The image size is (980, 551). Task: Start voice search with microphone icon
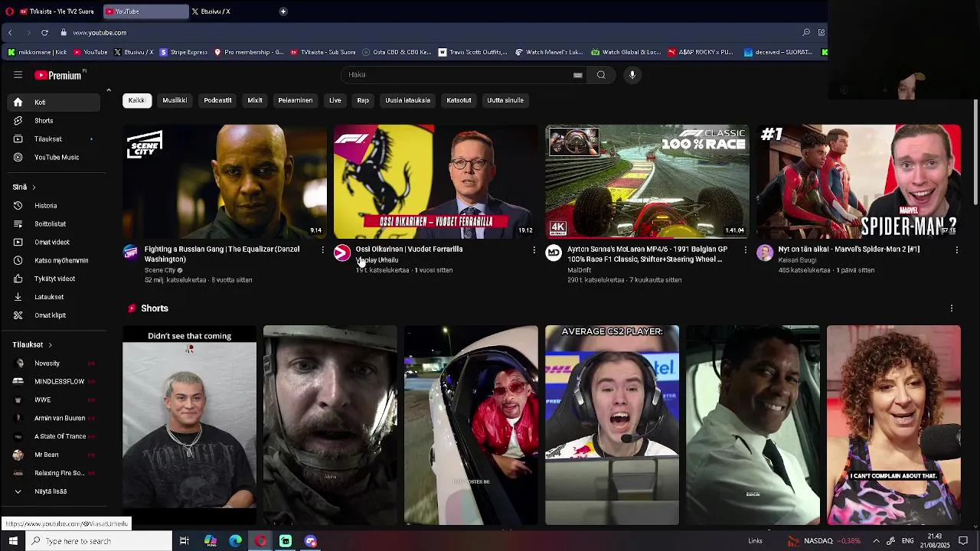tap(632, 75)
